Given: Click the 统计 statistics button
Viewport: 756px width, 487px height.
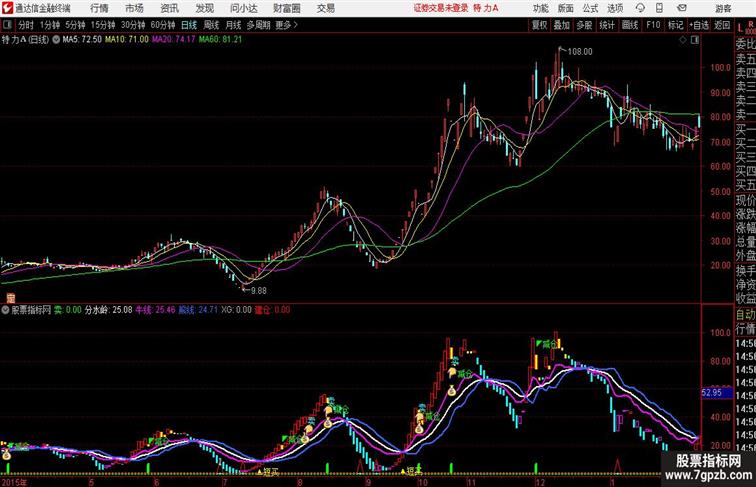Looking at the screenshot, I should point(607,25).
